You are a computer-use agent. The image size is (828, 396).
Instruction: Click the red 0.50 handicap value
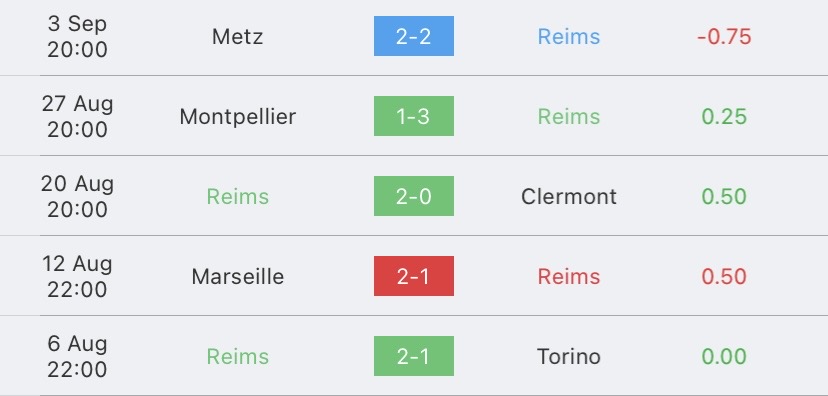(724, 277)
